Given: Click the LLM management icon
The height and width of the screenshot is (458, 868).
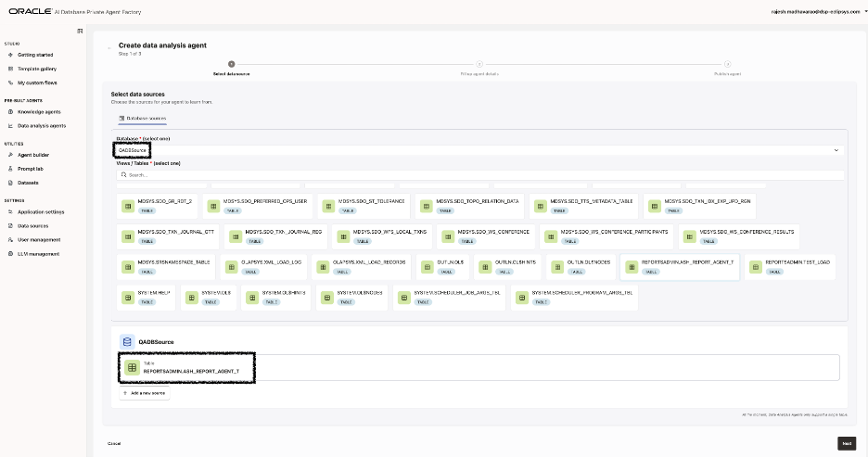Looking at the screenshot, I should (x=10, y=253).
